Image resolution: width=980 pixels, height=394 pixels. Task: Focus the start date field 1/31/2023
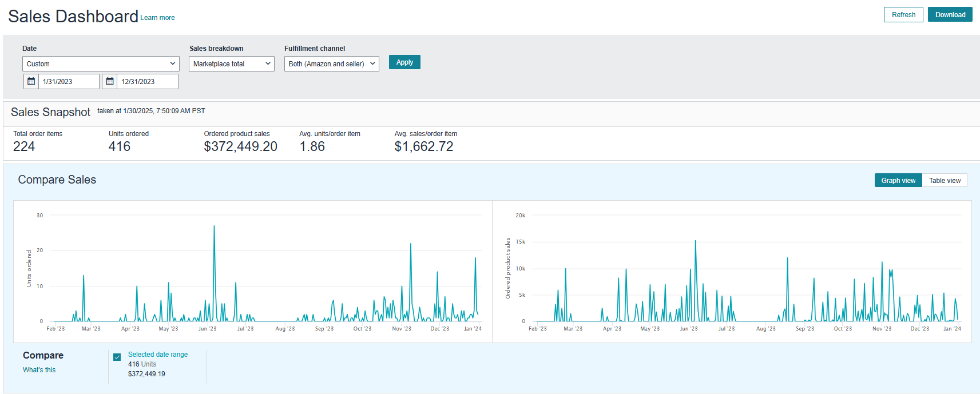(69, 82)
